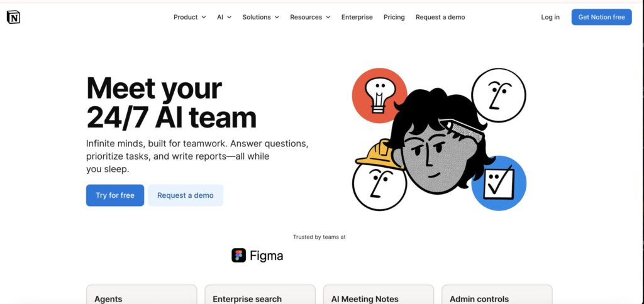
Task: Click the Try for free button
Action: [115, 195]
